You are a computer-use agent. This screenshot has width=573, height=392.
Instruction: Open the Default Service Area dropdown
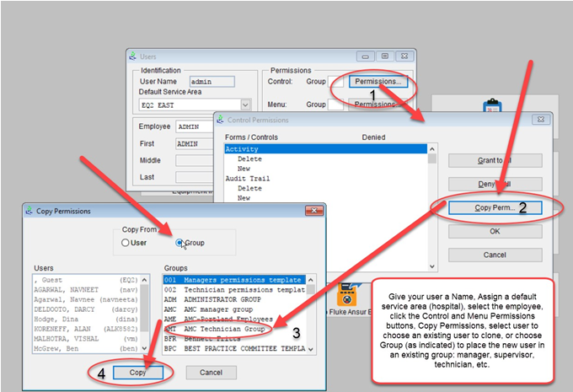coord(245,105)
